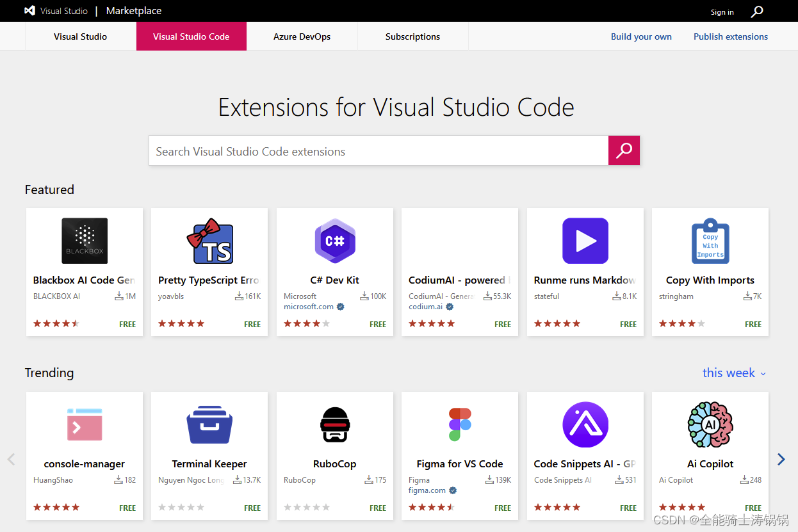Viewport: 798px width, 532px height.
Task: Open search using the magnifying glass in the top bar
Action: pos(756,11)
